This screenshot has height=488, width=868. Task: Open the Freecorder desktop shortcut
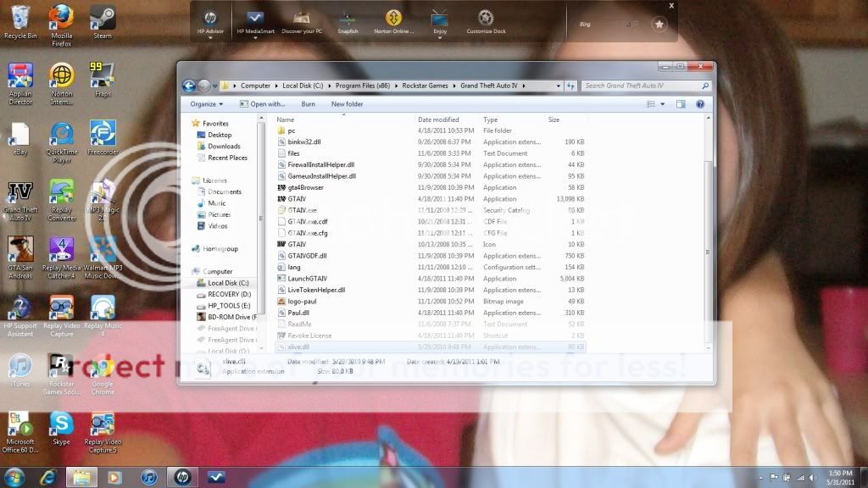(x=103, y=138)
